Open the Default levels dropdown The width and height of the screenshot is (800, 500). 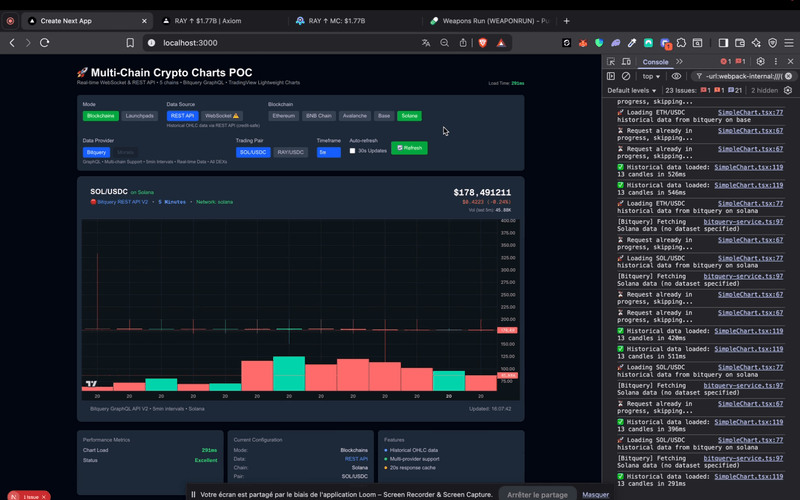632,90
